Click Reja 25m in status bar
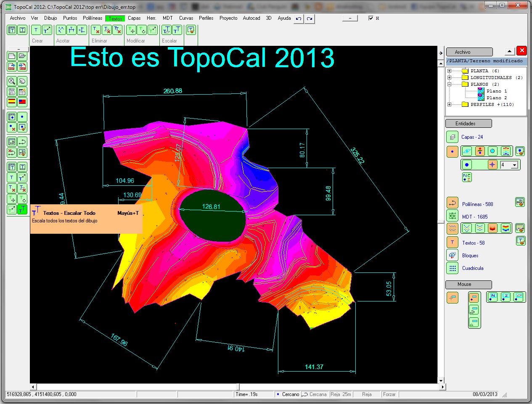Viewport: 532px width, 404px height. click(341, 394)
